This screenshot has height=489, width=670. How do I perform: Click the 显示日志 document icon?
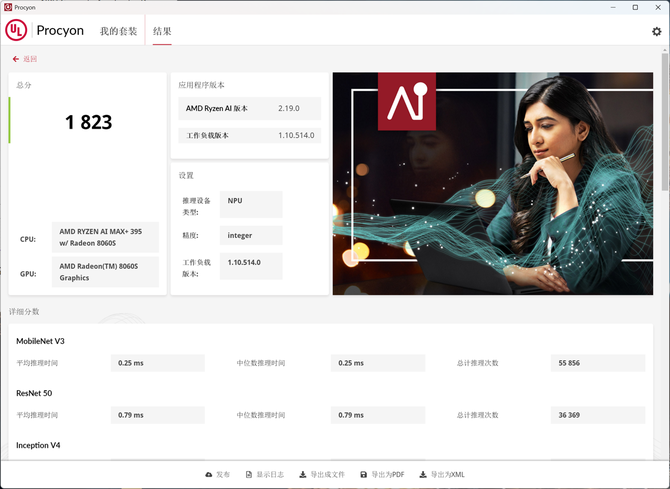pos(248,474)
